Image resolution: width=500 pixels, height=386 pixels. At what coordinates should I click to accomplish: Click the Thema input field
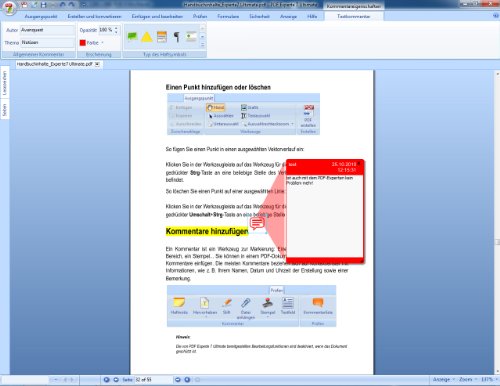[47, 43]
